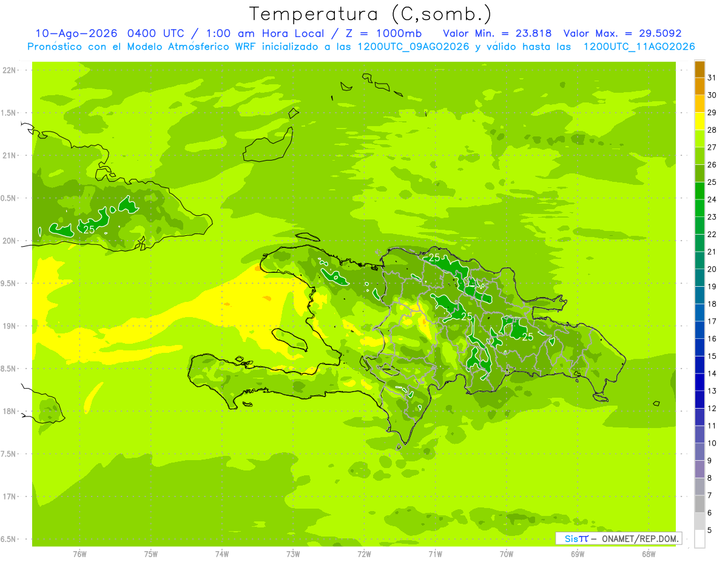Viewport: 728px width, 562px height.
Task: Click the 'Valor Min. = 23.818' text
Action: (499, 33)
